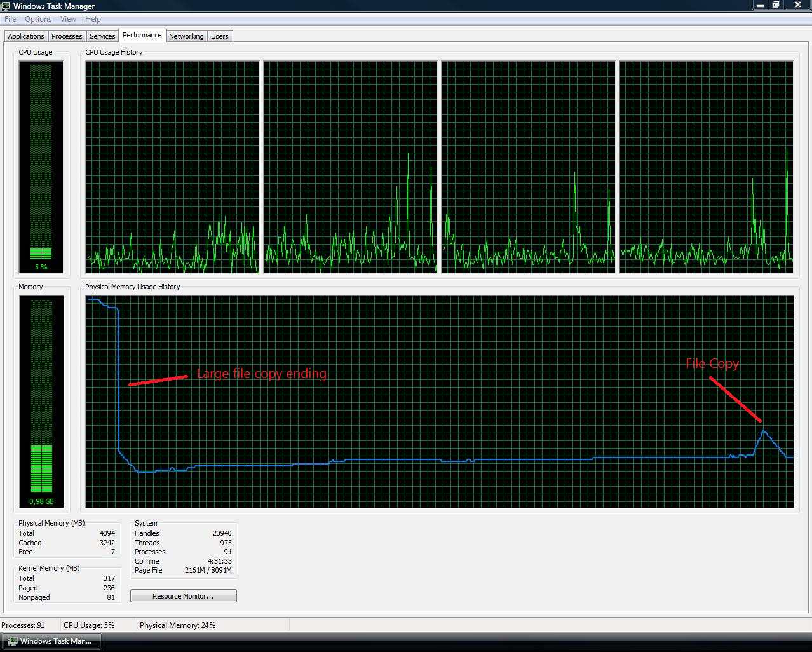Viewport: 812px width, 652px height.
Task: Switch to the Networking tab
Action: [x=186, y=36]
